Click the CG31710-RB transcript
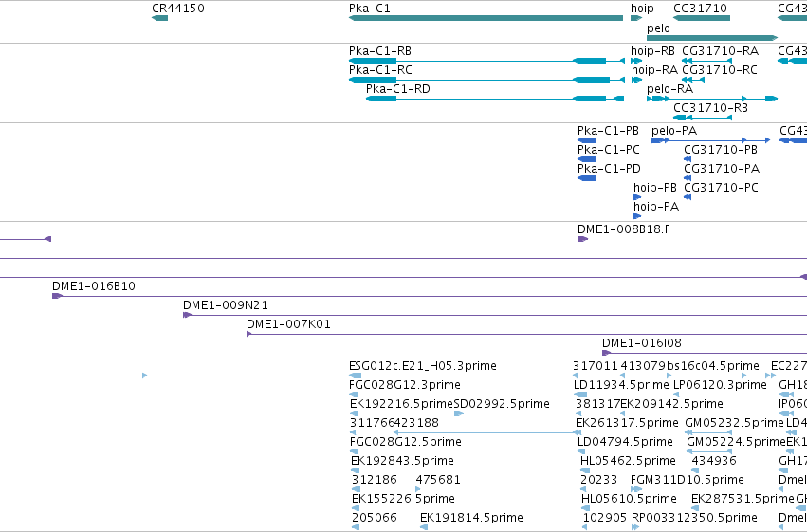 point(703,118)
